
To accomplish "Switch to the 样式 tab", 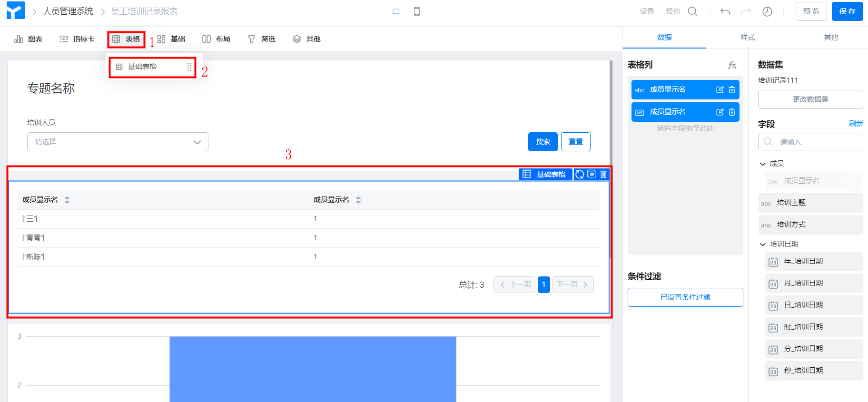I will coord(748,38).
